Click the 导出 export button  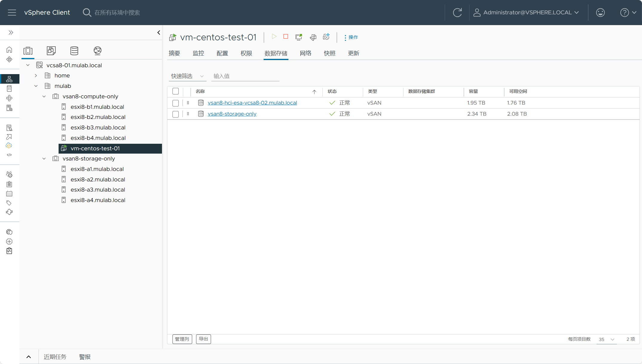204,339
